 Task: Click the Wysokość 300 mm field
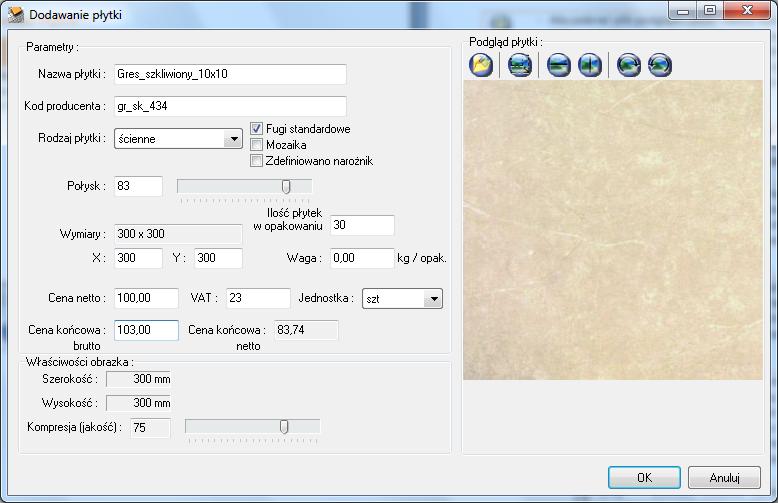click(138, 403)
